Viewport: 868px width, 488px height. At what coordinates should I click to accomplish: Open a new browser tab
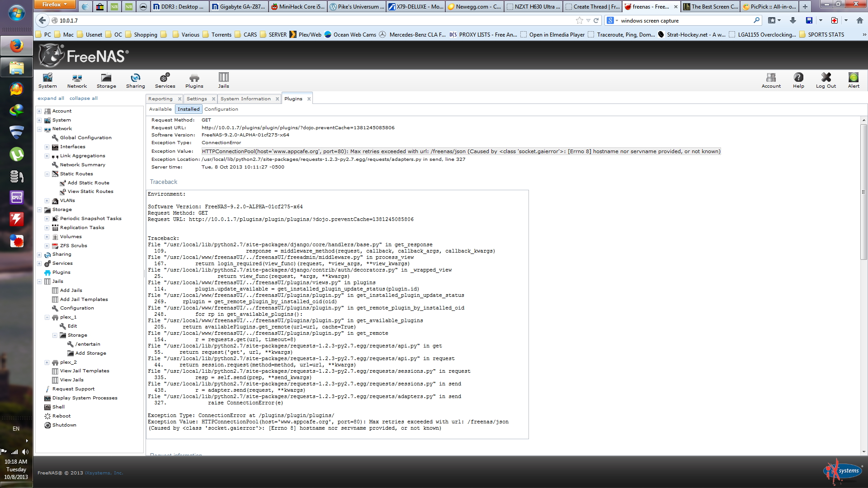805,6
